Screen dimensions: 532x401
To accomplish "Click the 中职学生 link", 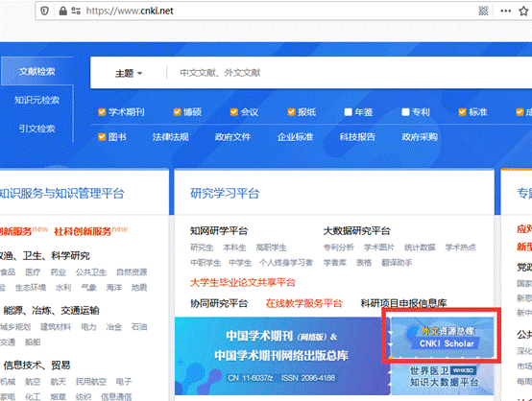I will [206, 263].
